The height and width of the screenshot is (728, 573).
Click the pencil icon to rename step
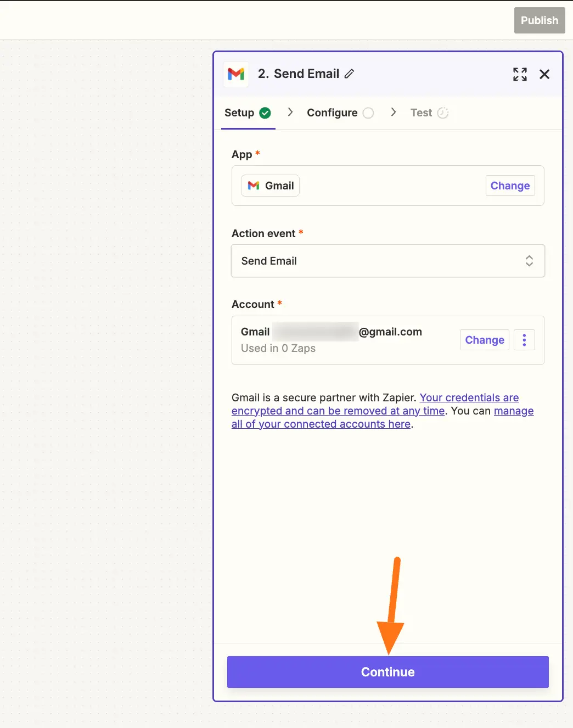[x=350, y=74]
